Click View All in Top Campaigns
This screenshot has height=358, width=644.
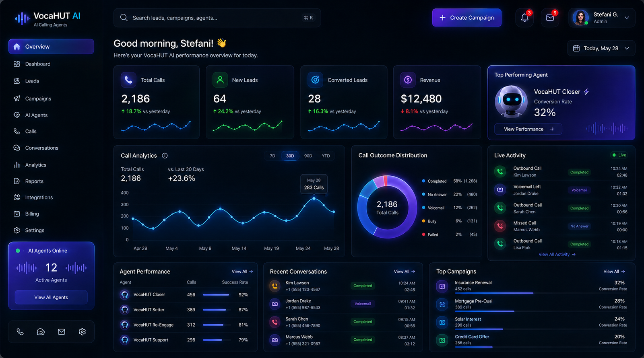614,272
